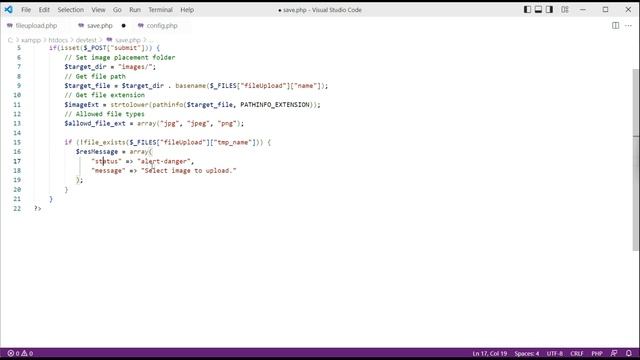Click the comment "// Get file path"
The image size is (640, 360).
tap(95, 76)
